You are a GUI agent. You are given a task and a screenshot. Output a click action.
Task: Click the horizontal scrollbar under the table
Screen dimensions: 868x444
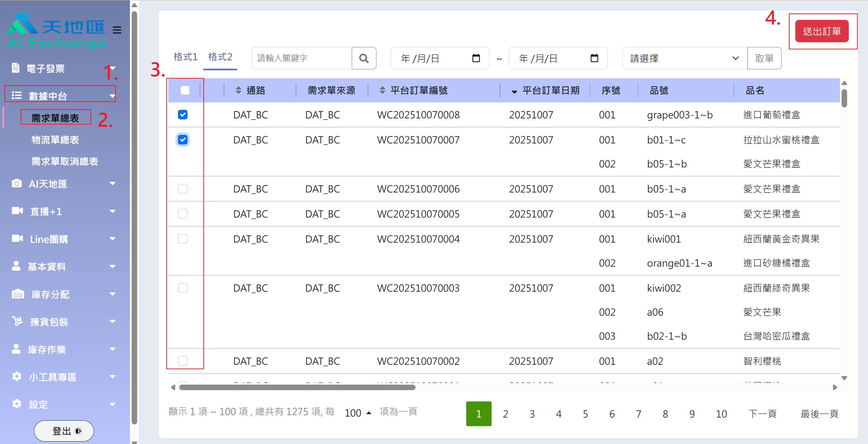coord(297,387)
